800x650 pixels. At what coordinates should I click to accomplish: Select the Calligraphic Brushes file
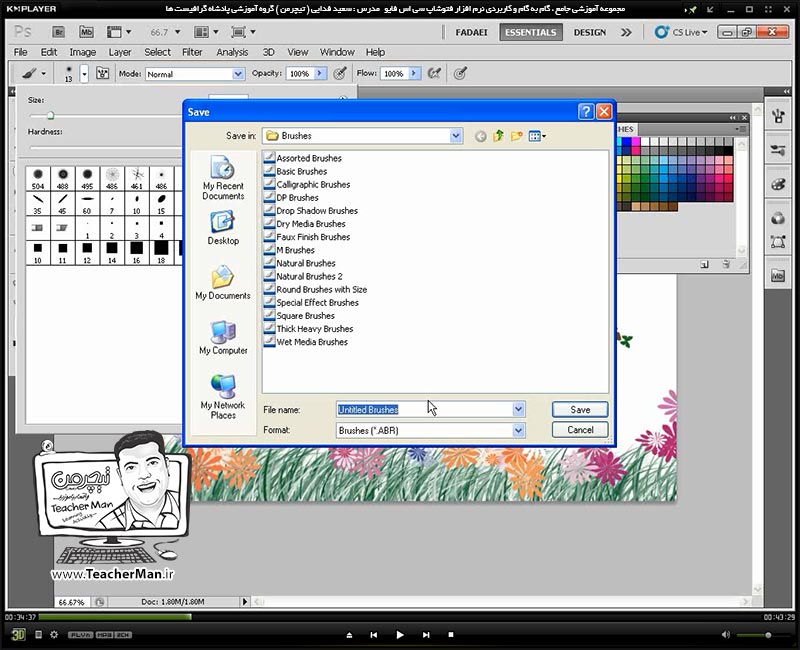307,185
